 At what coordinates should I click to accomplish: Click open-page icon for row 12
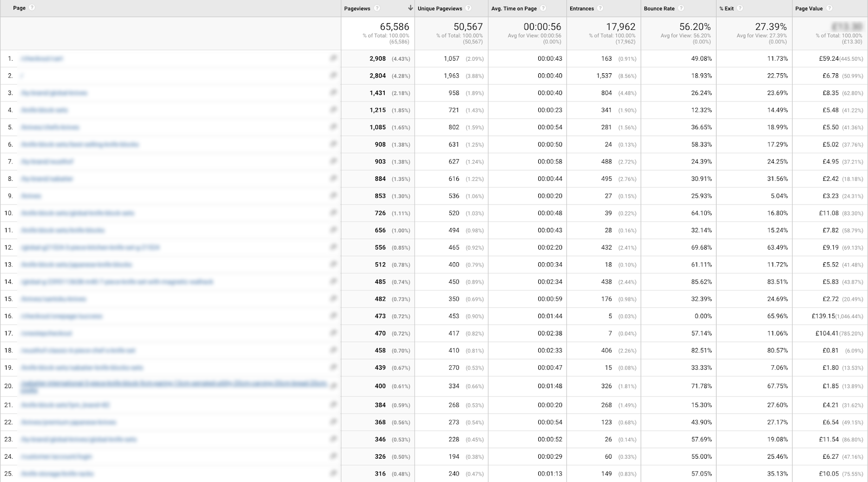coord(333,247)
